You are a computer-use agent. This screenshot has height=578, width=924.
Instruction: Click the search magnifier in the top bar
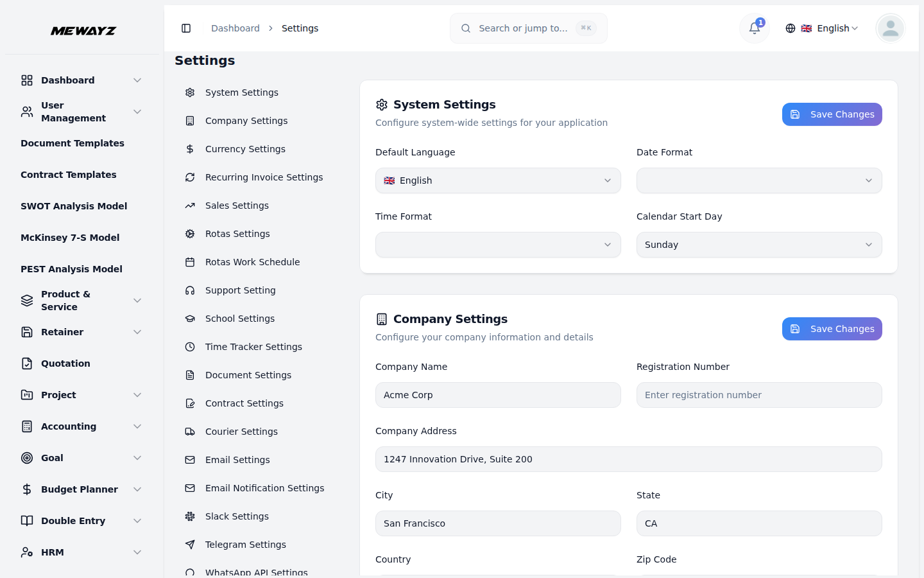(x=466, y=28)
